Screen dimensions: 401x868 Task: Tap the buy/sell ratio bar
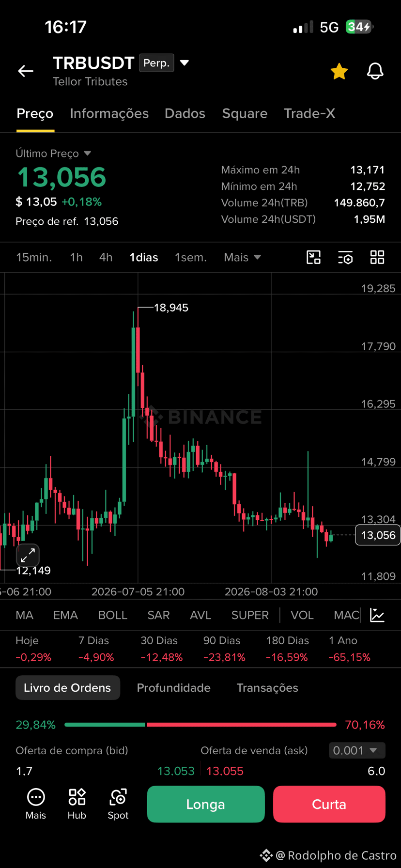coord(200,725)
